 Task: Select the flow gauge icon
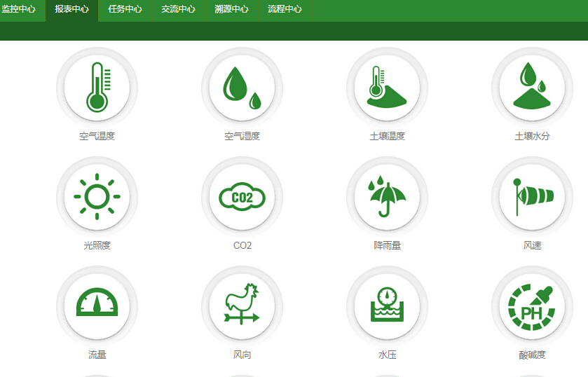[x=97, y=306]
